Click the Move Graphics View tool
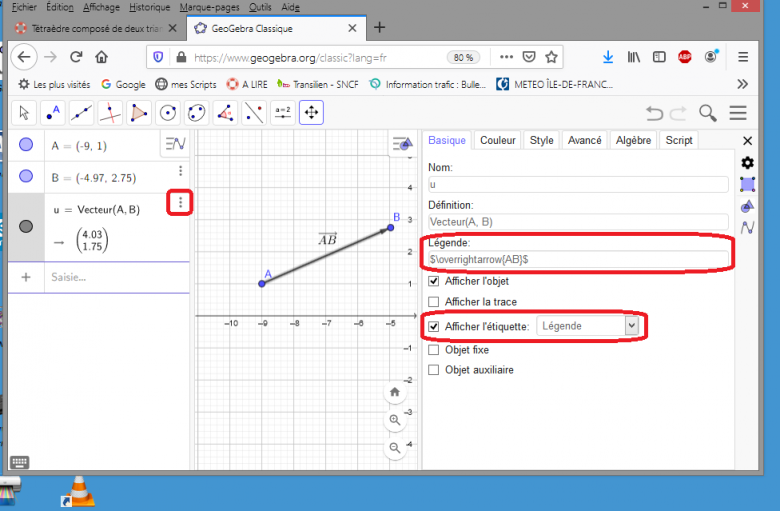This screenshot has height=511, width=780. (x=311, y=112)
